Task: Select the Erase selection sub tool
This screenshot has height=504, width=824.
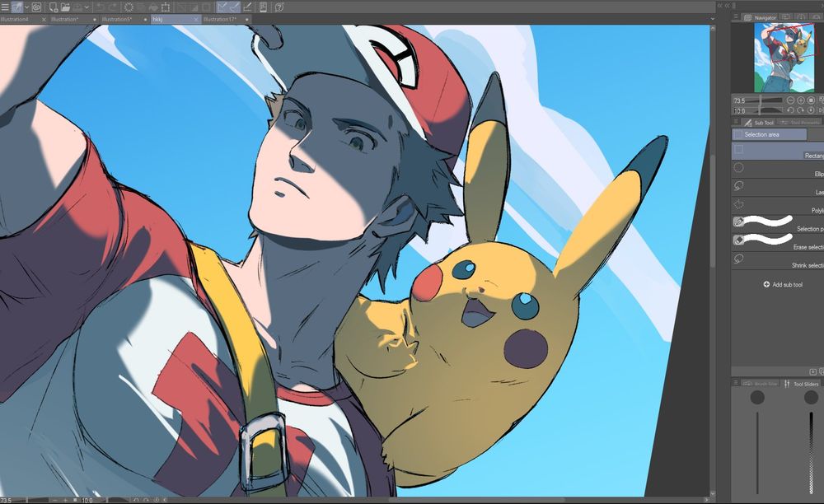Action: 778,241
